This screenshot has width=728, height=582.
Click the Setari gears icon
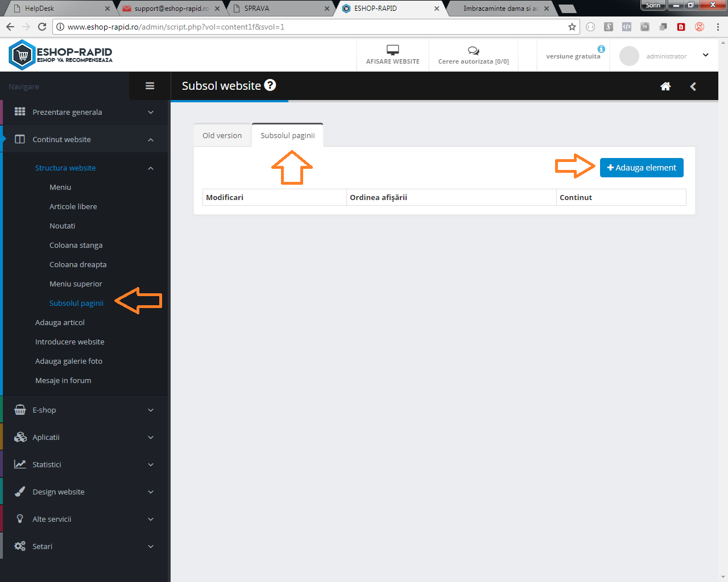(20, 546)
